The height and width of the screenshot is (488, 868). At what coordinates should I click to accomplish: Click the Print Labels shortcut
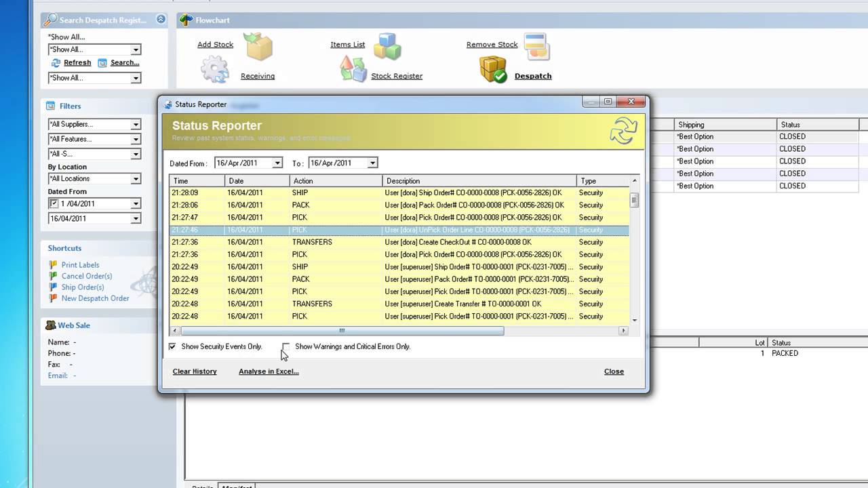pyautogui.click(x=80, y=265)
